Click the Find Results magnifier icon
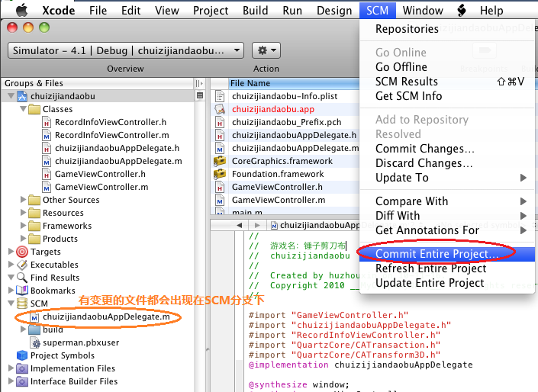The height and width of the screenshot is (392, 538). pos(22,278)
